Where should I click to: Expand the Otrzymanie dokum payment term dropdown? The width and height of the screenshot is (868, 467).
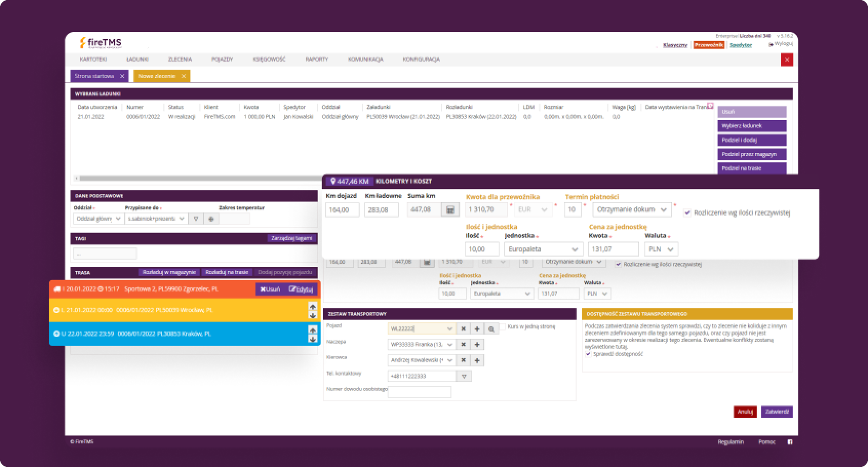(x=632, y=209)
